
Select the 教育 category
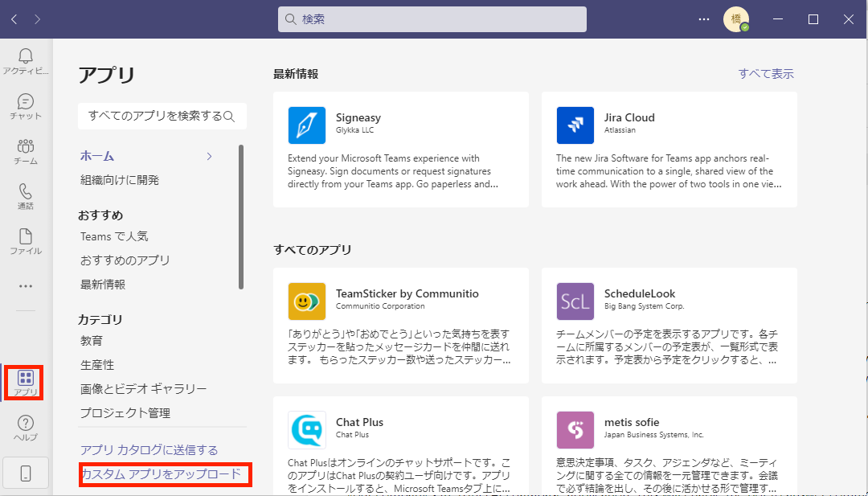pos(92,341)
